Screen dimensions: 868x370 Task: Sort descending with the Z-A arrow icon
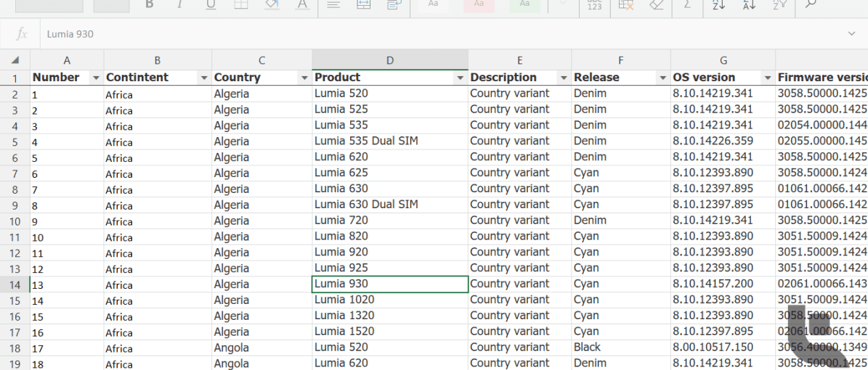[x=749, y=4]
